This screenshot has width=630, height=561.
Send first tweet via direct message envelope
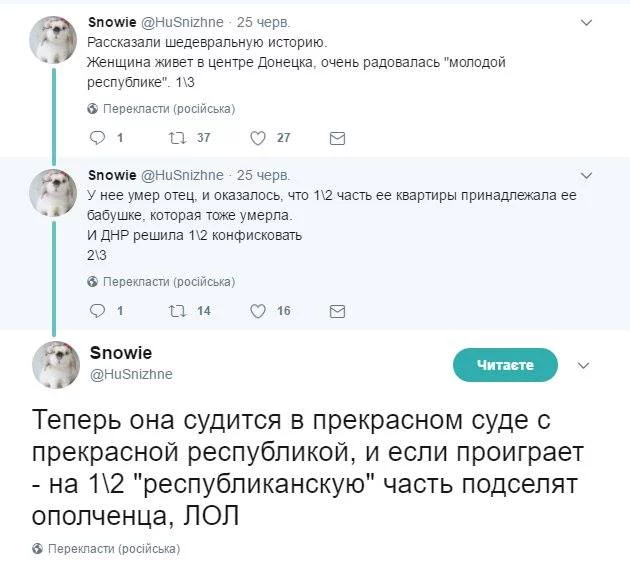click(337, 138)
